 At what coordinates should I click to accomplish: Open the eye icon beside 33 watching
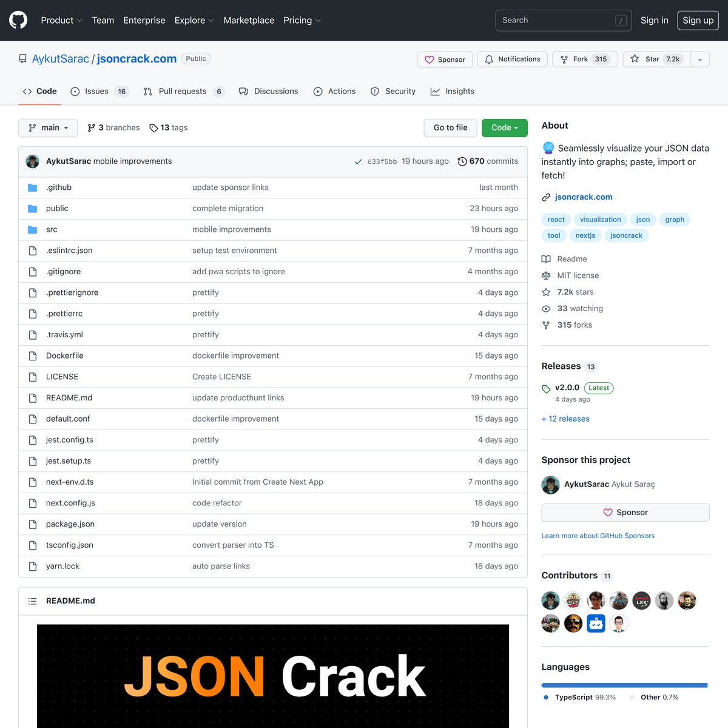[546, 309]
